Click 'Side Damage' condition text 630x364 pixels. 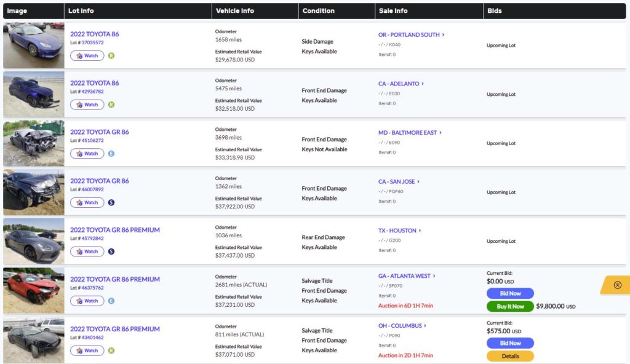pos(317,42)
